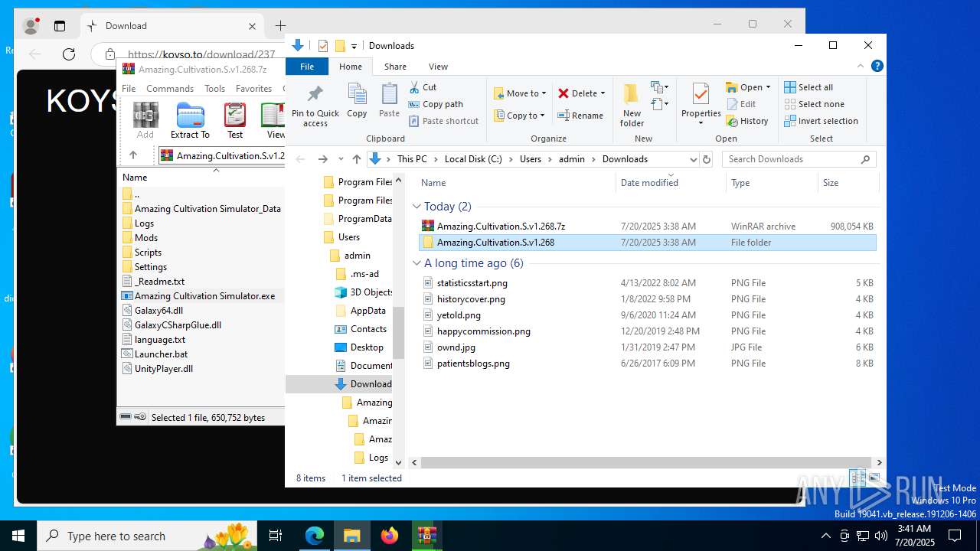The height and width of the screenshot is (551, 980).
Task: Collapse A long time ago (6) group
Action: click(417, 263)
